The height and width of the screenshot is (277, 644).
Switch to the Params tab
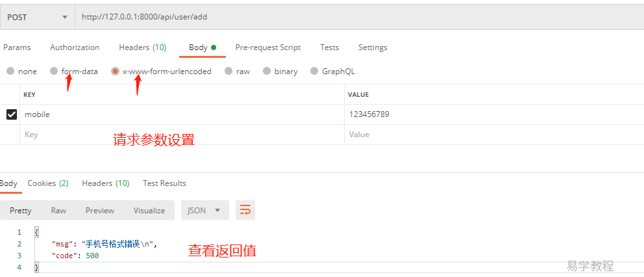tap(17, 47)
